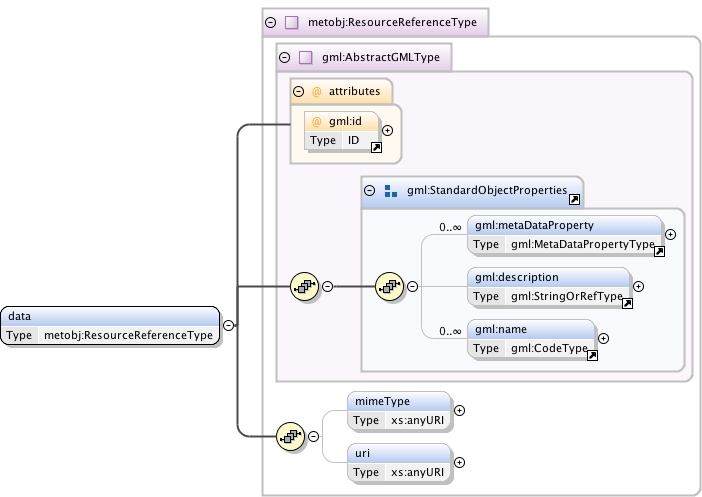Click sequence compositor icon inside gml:AbstractGMLType
Viewport: 702px width, 497px height.
pos(304,287)
